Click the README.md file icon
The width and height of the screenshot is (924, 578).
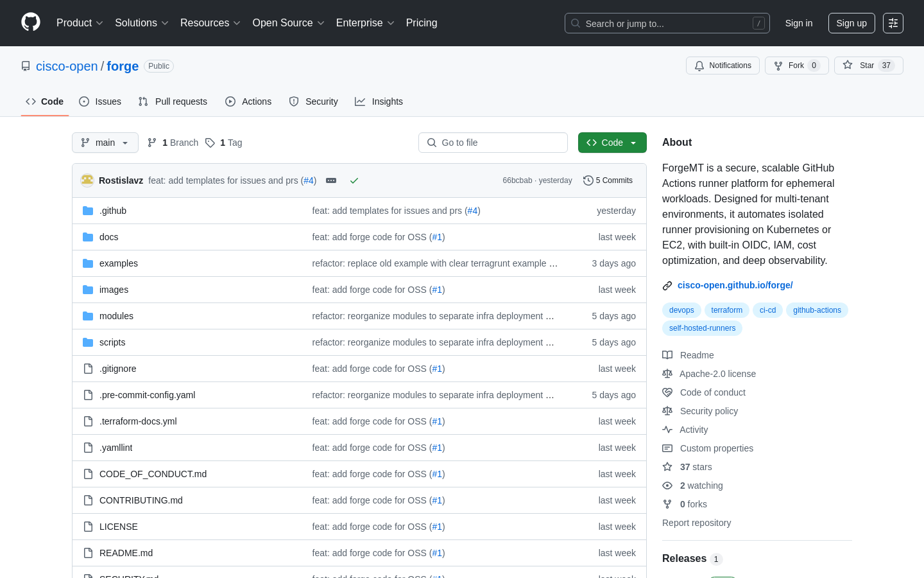coord(88,553)
